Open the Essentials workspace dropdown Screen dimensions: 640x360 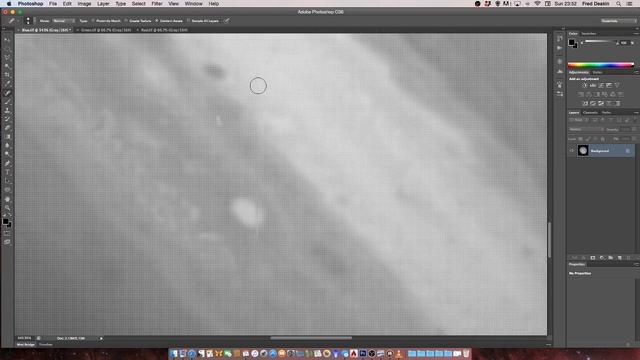[618, 21]
